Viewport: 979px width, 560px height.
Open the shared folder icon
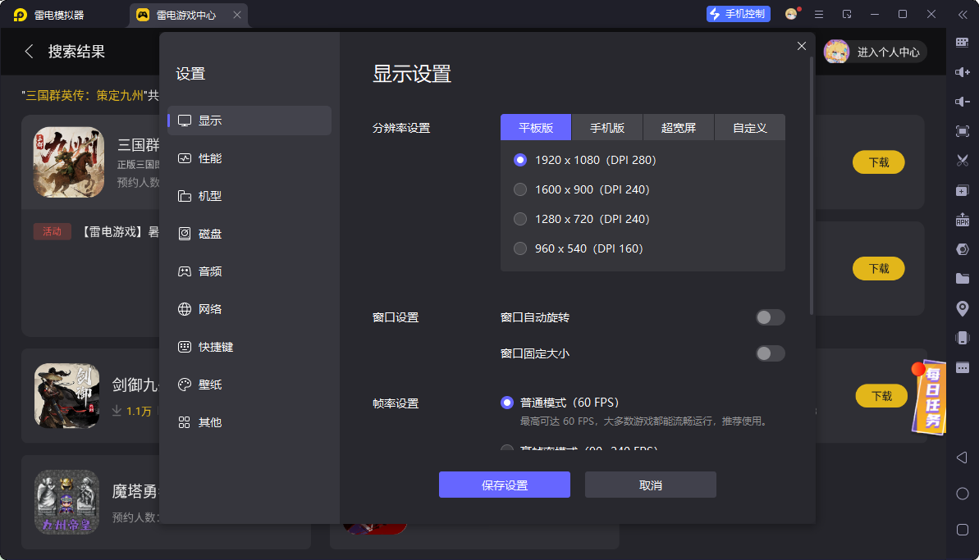(x=962, y=279)
